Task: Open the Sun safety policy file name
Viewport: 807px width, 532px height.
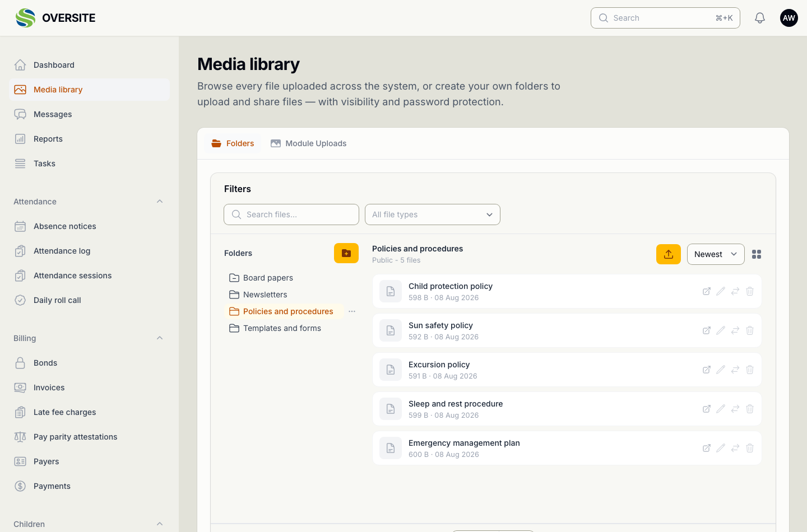Action: click(x=440, y=325)
